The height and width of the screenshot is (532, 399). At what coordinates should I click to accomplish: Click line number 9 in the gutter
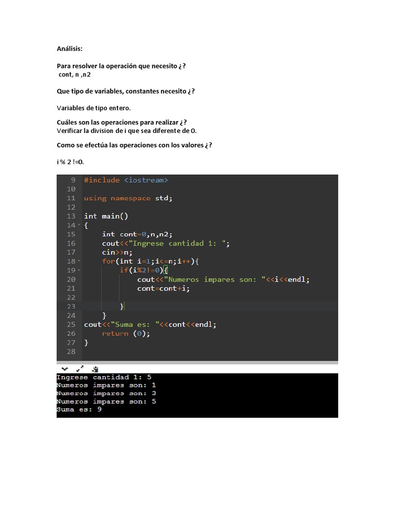point(73,180)
